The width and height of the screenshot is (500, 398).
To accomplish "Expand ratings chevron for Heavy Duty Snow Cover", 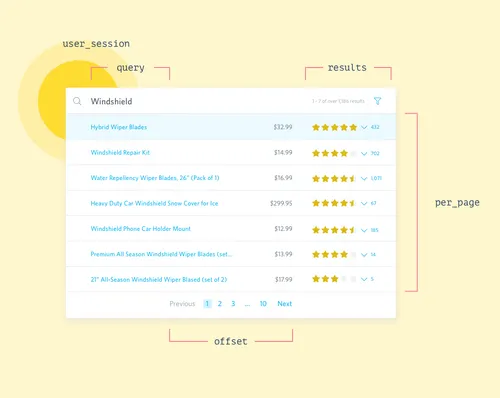I will 364,203.
